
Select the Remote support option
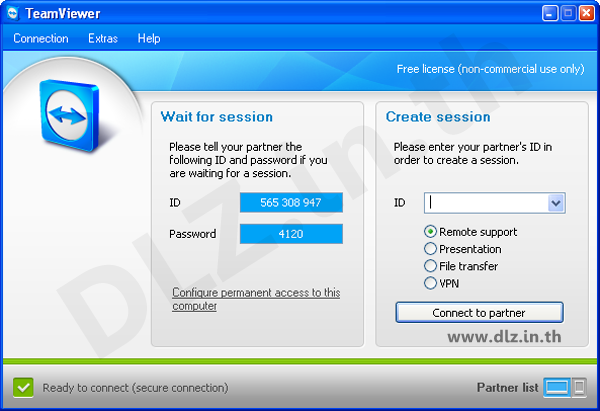(471, 232)
